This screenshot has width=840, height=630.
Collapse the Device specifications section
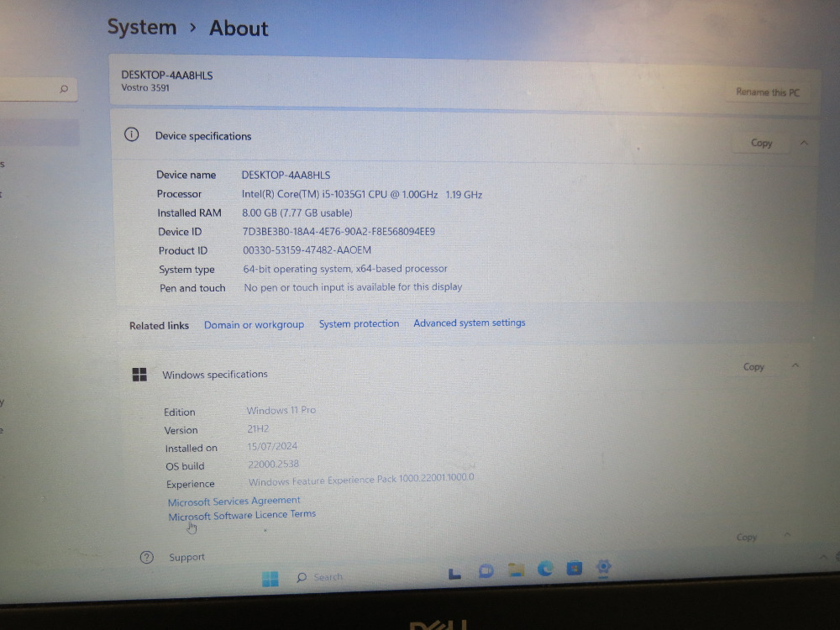804,143
